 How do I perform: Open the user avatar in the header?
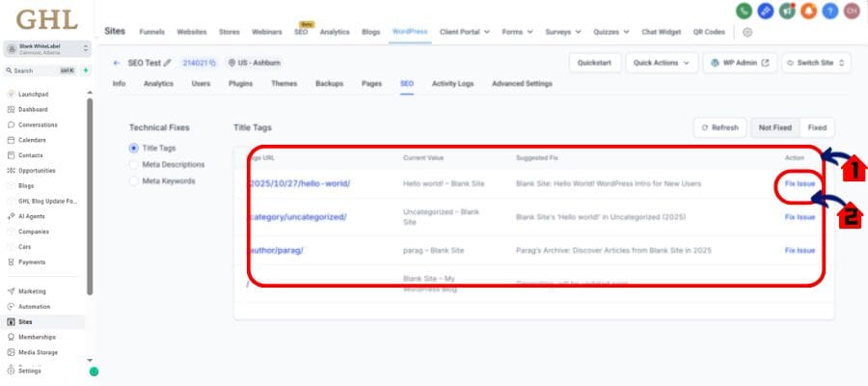(x=852, y=11)
